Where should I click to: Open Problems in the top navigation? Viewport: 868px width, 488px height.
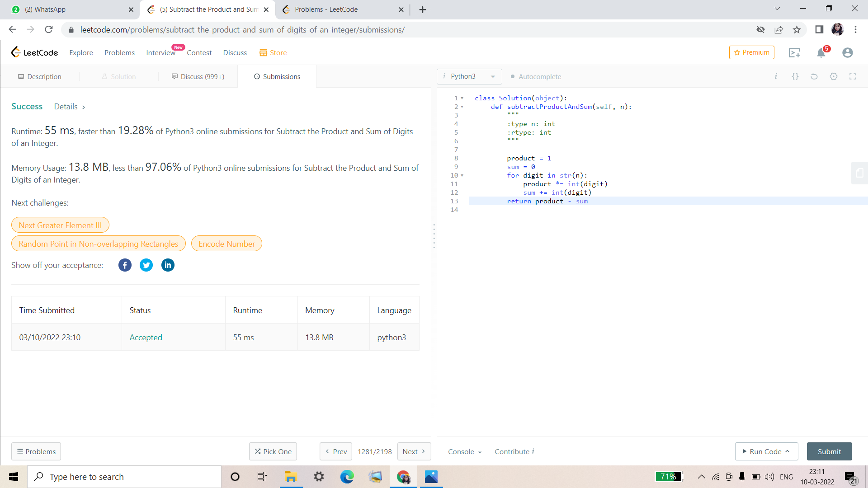[x=119, y=53]
